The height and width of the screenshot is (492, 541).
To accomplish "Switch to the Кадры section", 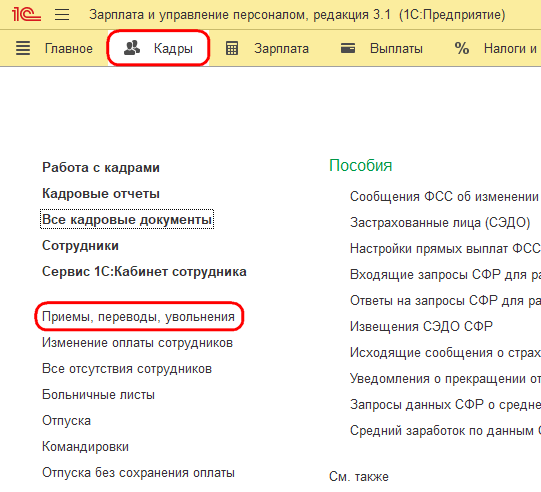I will point(173,49).
